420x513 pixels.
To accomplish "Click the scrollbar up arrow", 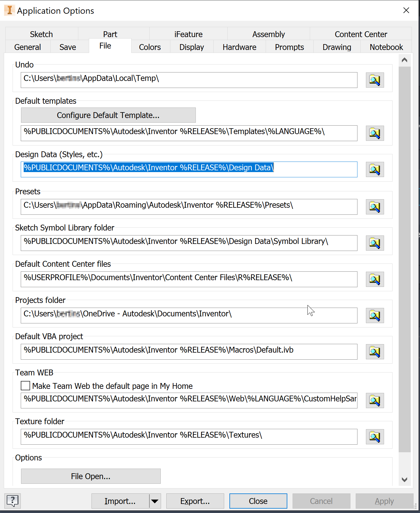I will [405, 60].
